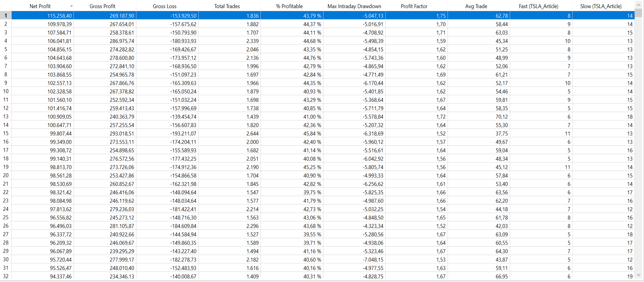Select row number 2 header
Viewport: 644px width, 282px height.
(x=5, y=24)
